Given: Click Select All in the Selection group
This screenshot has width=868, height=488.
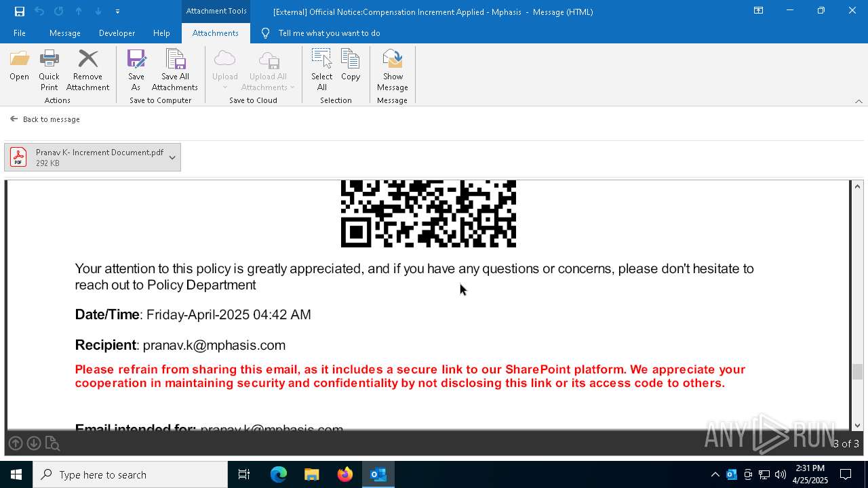Looking at the screenshot, I should pyautogui.click(x=321, y=70).
